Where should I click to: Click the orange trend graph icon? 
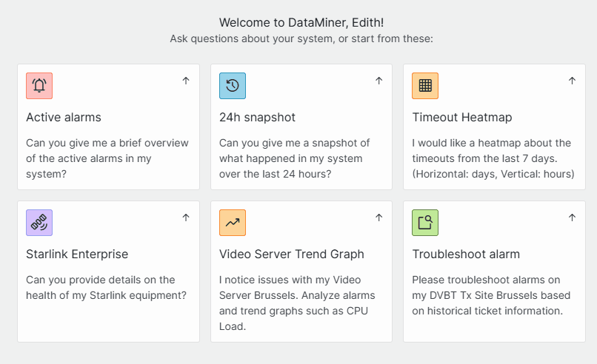[233, 223]
